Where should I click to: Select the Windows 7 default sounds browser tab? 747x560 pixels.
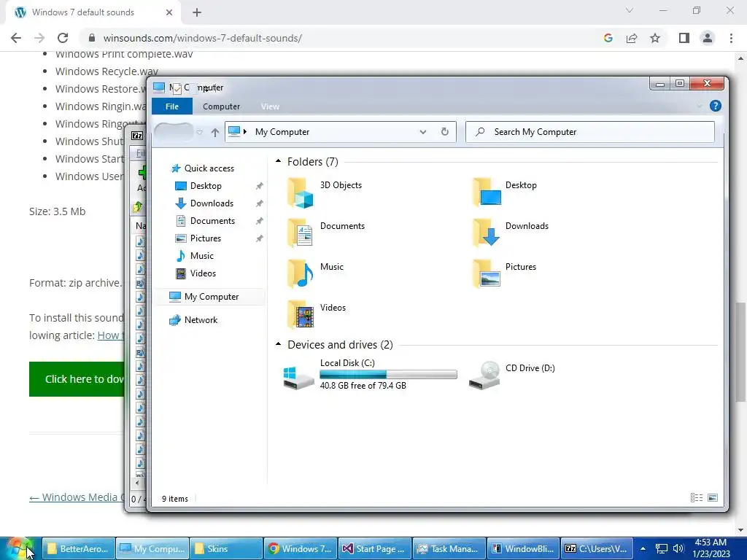tap(93, 12)
